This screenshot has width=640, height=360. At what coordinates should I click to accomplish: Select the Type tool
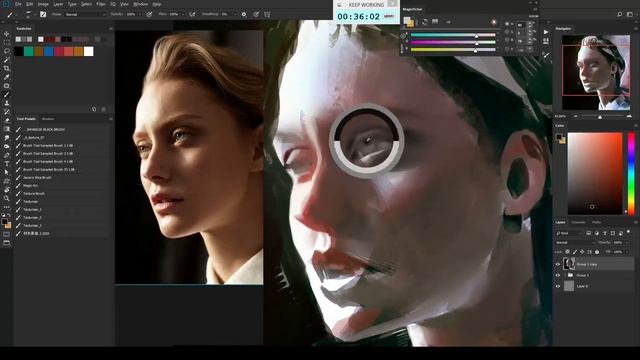tap(7, 164)
